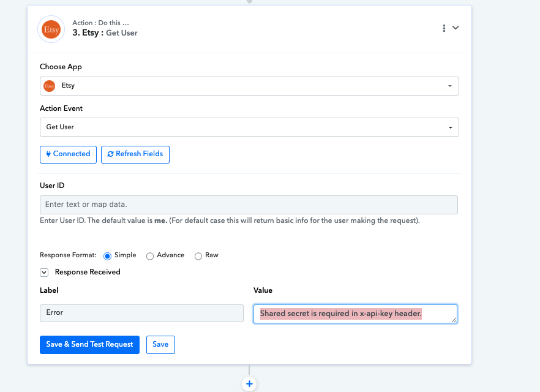Expand the Action Event dropdown showing Get User
The width and height of the screenshot is (540, 392).
tap(249, 127)
